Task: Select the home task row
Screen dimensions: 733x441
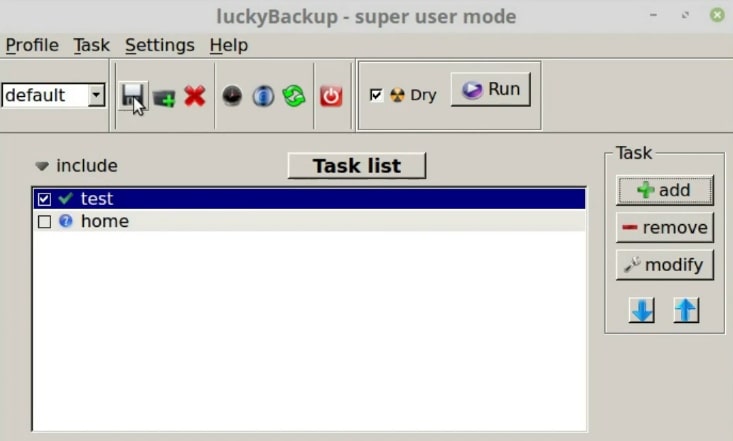Action: (x=309, y=221)
